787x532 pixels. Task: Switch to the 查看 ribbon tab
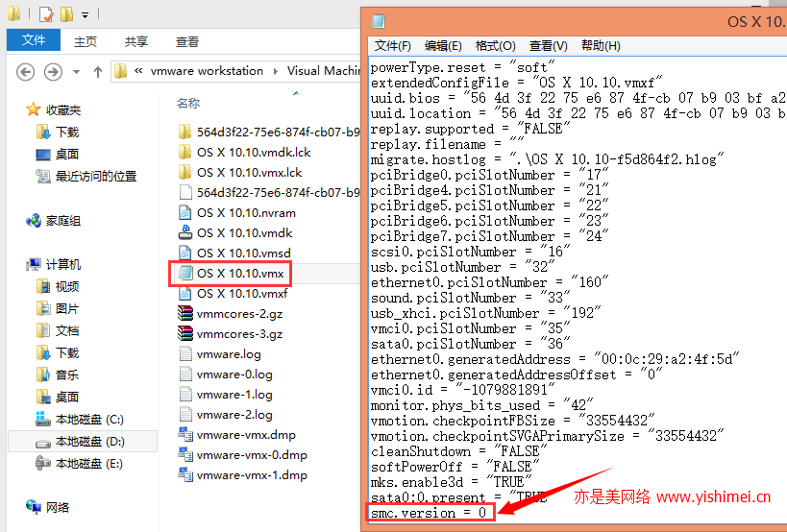coord(187,41)
